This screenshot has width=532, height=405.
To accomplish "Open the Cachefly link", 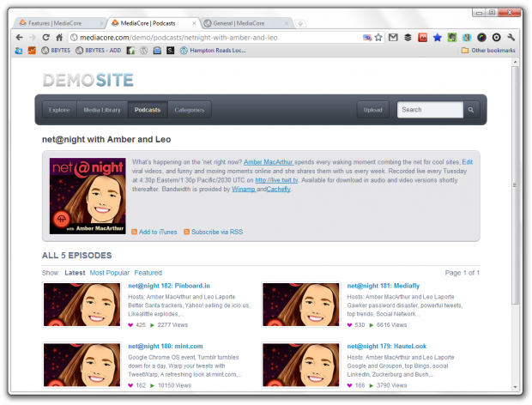I will click(x=279, y=190).
